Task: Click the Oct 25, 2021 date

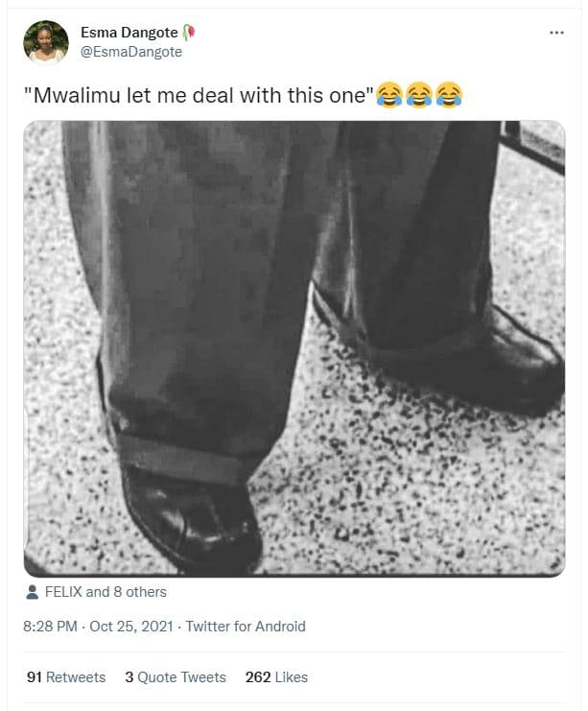Action: pyautogui.click(x=131, y=627)
